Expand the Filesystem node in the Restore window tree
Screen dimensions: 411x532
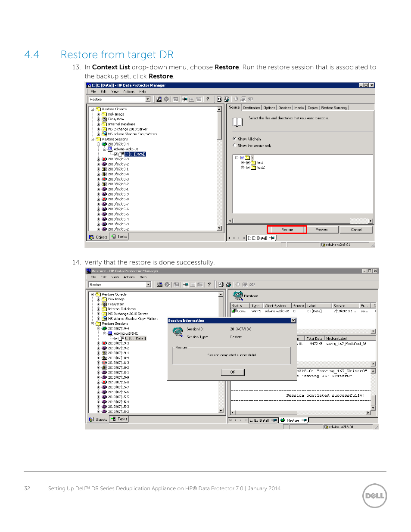click(98, 304)
